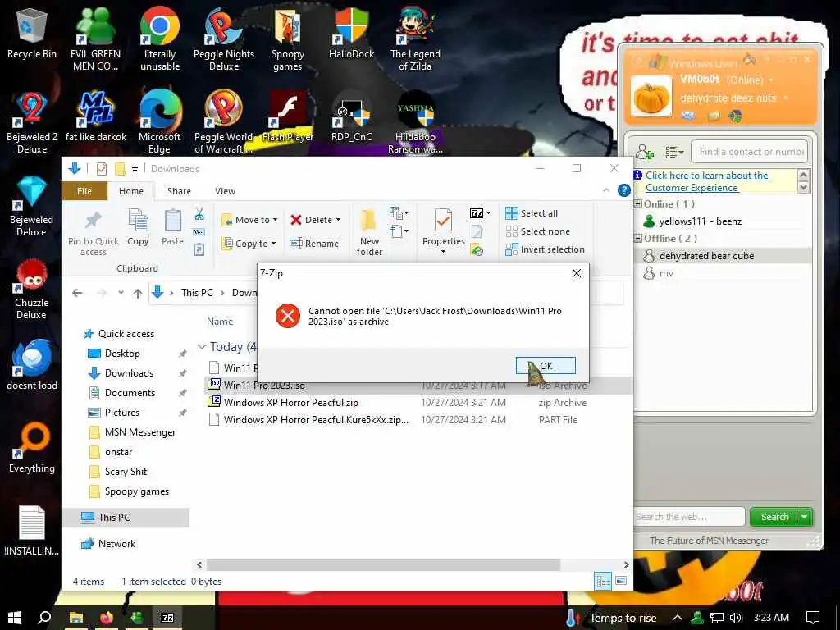Open the Delete dropdown menu

pos(316,220)
